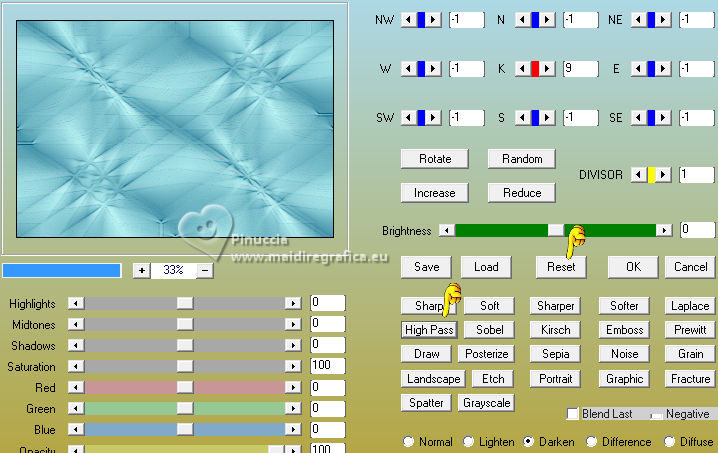
Task: Click the Brightness slider right arrow
Action: pos(664,230)
